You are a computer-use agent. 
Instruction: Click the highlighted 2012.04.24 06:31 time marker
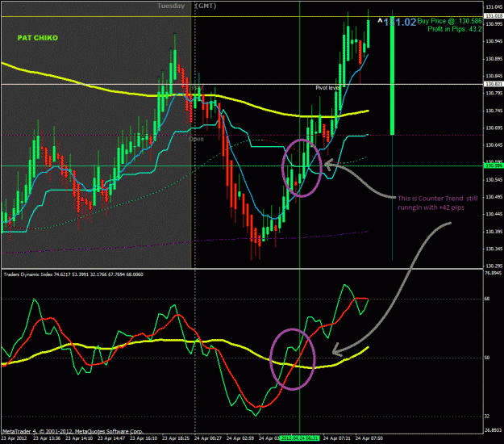(x=299, y=438)
